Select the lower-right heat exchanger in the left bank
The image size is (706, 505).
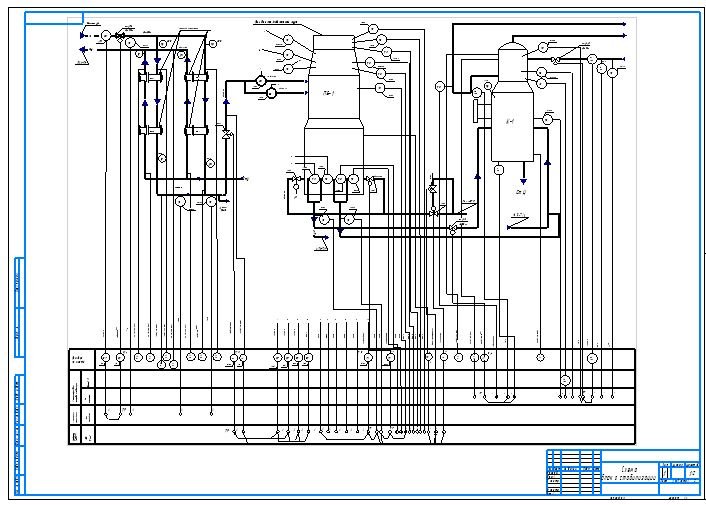[x=195, y=129]
